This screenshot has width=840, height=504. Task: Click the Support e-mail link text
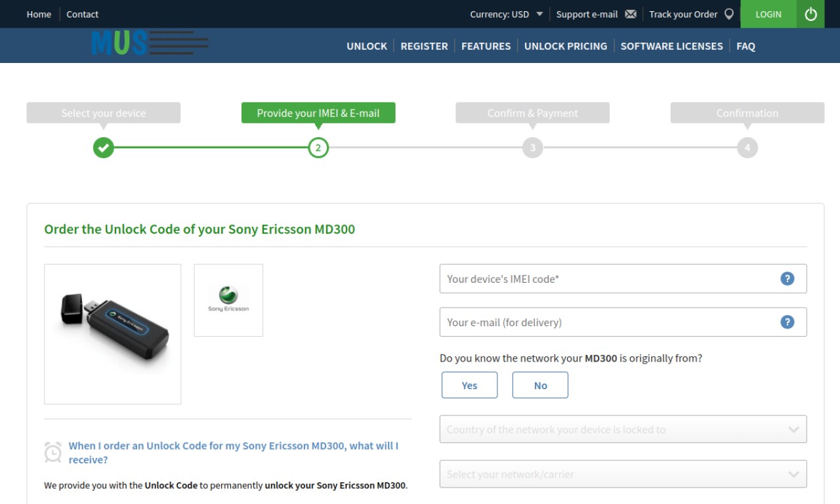(x=587, y=14)
